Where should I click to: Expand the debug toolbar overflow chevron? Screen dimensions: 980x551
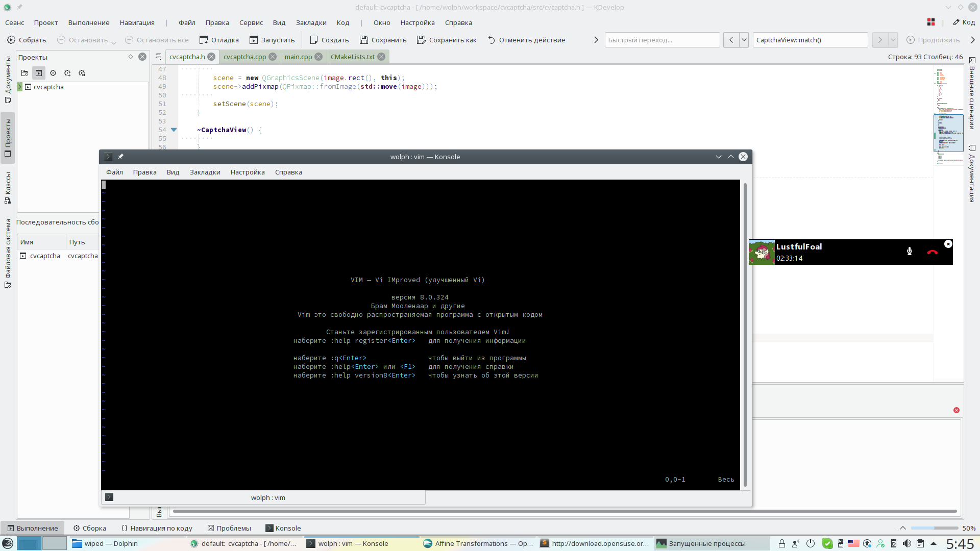(972, 40)
